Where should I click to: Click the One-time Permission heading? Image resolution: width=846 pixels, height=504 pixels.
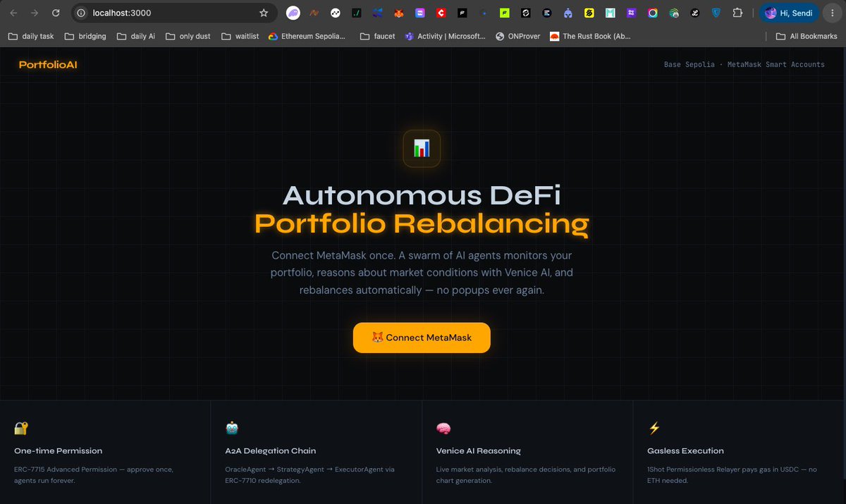coord(58,450)
